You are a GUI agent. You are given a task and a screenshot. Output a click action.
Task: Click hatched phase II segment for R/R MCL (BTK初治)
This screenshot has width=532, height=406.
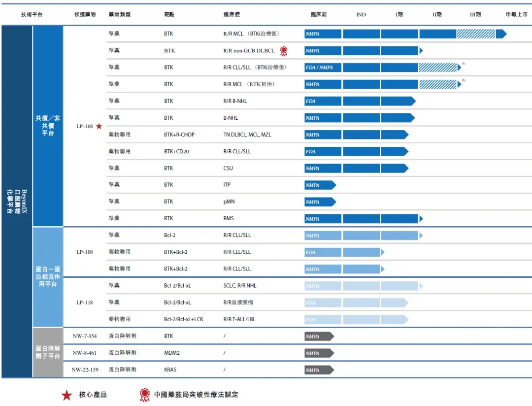(x=438, y=84)
